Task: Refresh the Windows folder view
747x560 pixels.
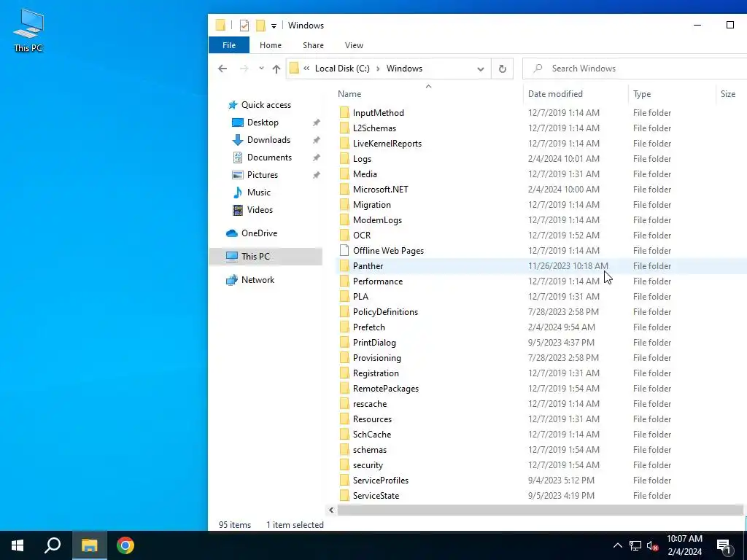Action: (x=502, y=69)
